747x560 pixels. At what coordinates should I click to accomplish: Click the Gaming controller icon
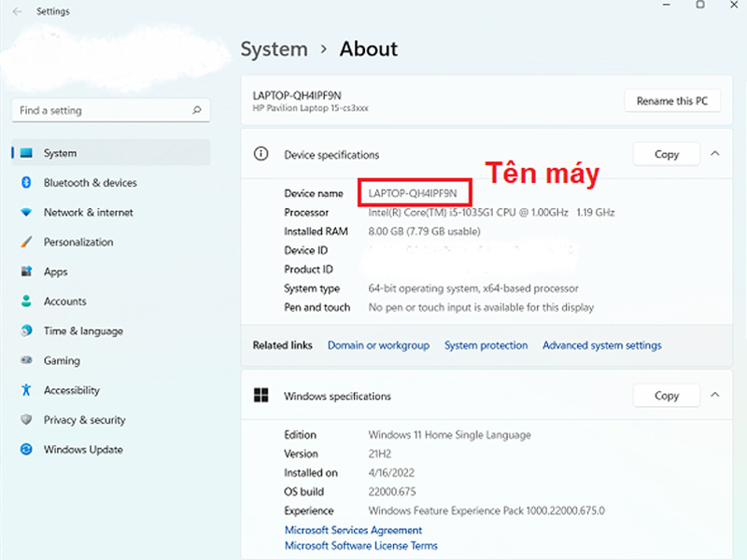tap(26, 361)
